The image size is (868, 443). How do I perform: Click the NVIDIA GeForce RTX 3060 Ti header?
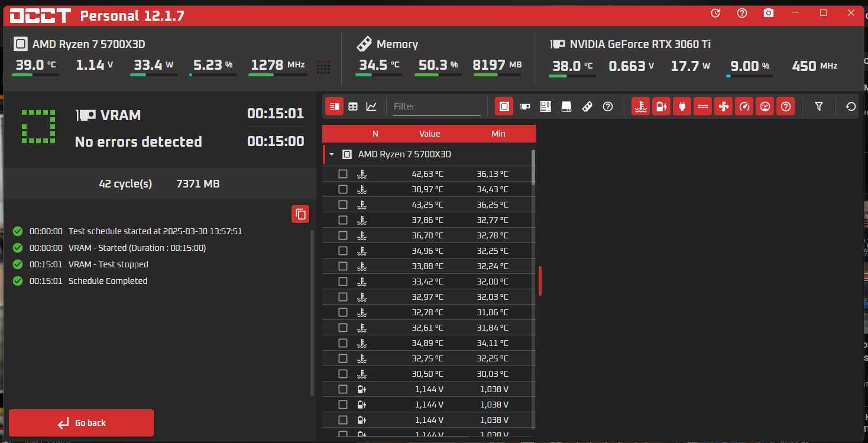coord(640,44)
